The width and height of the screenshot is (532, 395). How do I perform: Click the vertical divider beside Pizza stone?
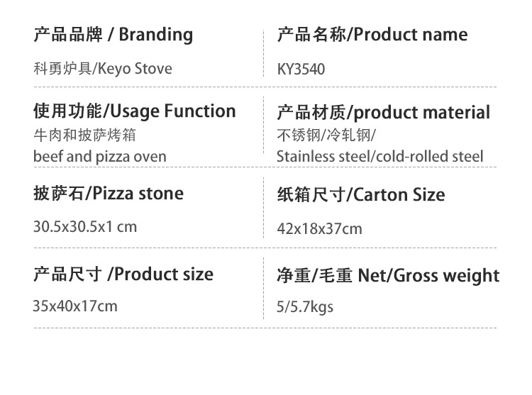point(263,209)
